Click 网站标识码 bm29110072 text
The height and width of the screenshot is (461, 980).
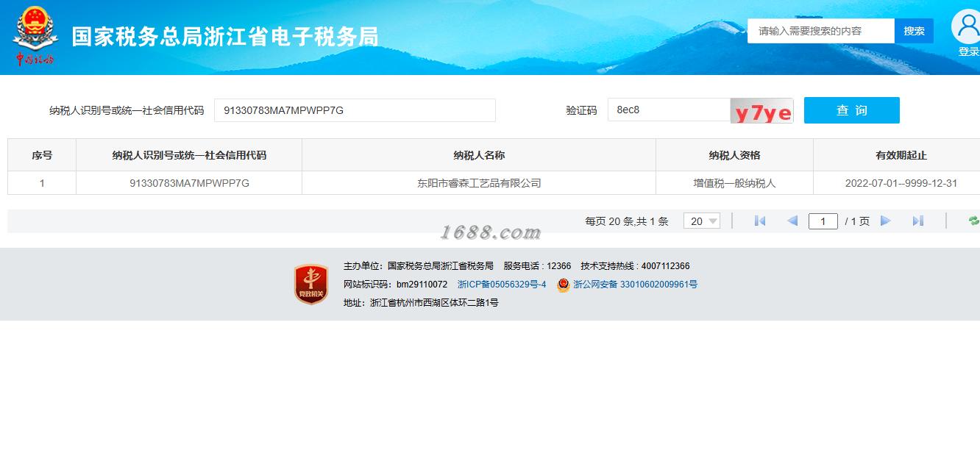(395, 285)
